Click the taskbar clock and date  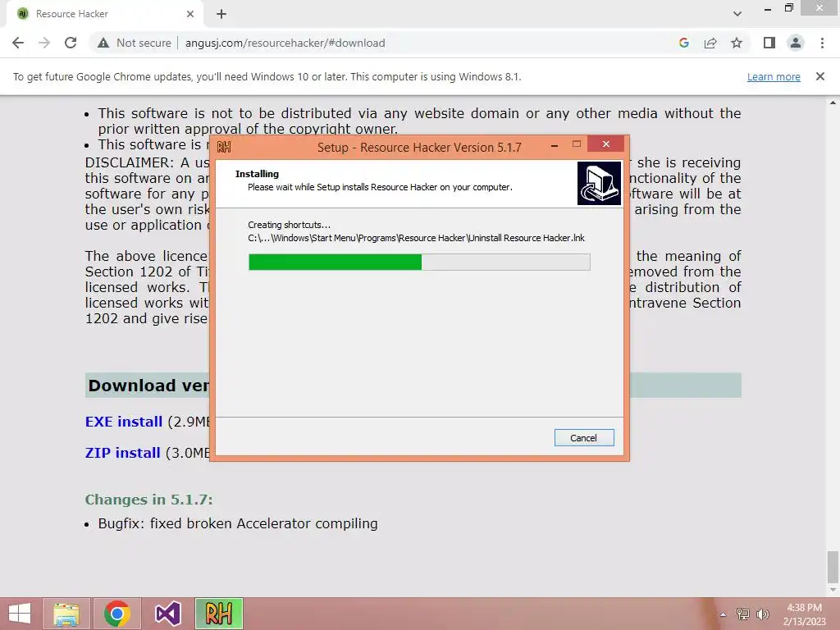point(804,614)
